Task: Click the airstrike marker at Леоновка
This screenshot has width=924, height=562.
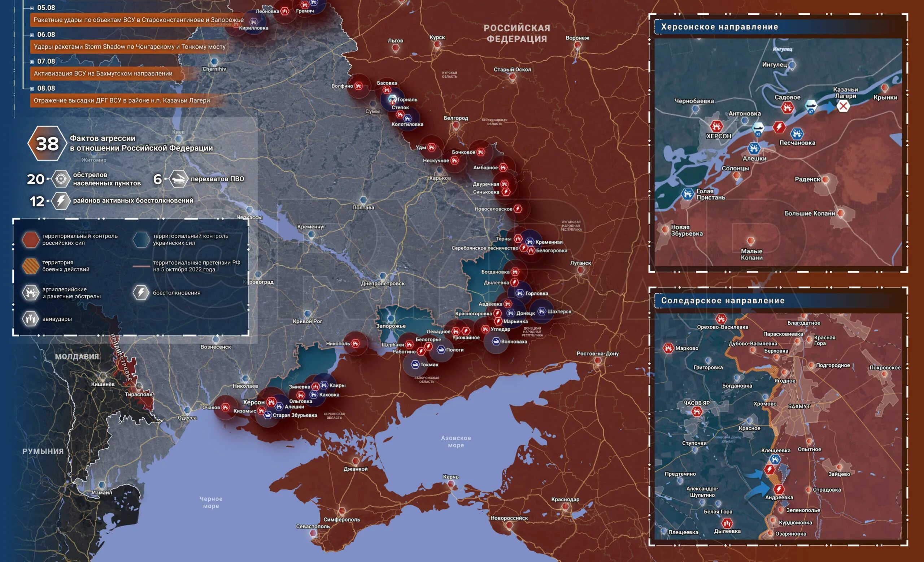Action: coord(286,11)
